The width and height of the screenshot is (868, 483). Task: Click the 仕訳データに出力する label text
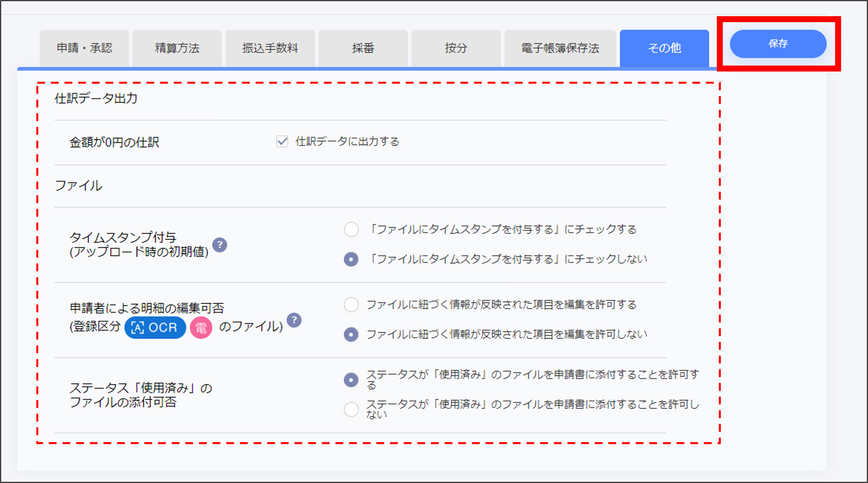[347, 142]
